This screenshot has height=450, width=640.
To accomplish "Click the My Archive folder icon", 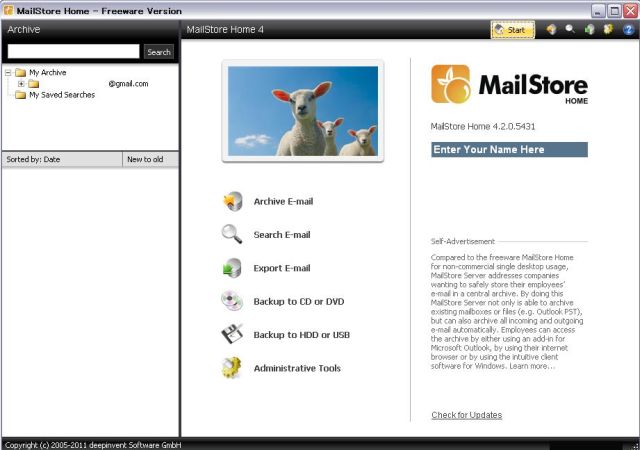I will tap(20, 73).
